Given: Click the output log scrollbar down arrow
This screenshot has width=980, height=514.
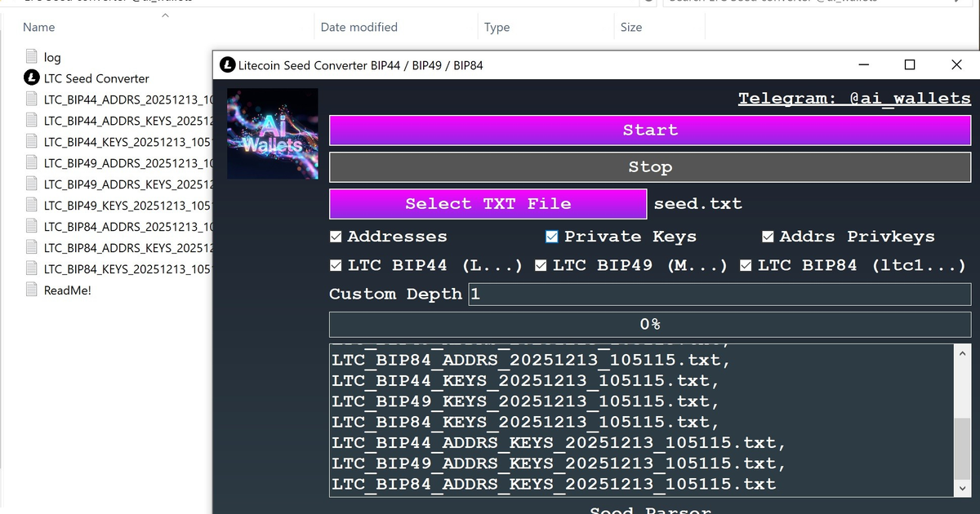Looking at the screenshot, I should [x=962, y=487].
